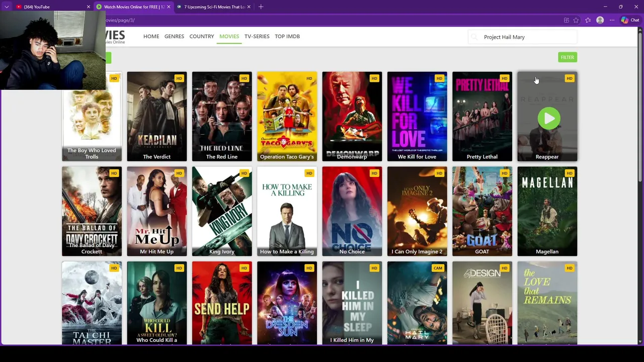Open the Pretty Lethal poster
This screenshot has height=362, width=644.
coord(482,116)
